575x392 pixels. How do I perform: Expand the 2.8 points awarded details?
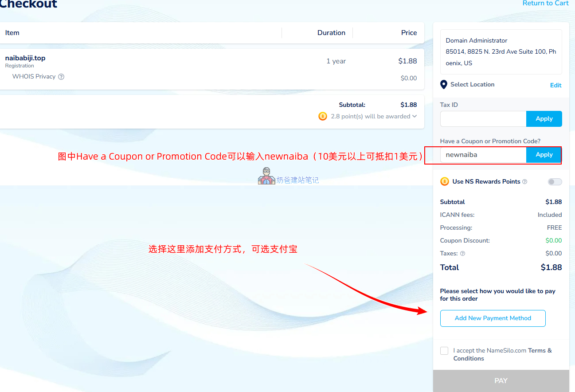pyautogui.click(x=415, y=116)
